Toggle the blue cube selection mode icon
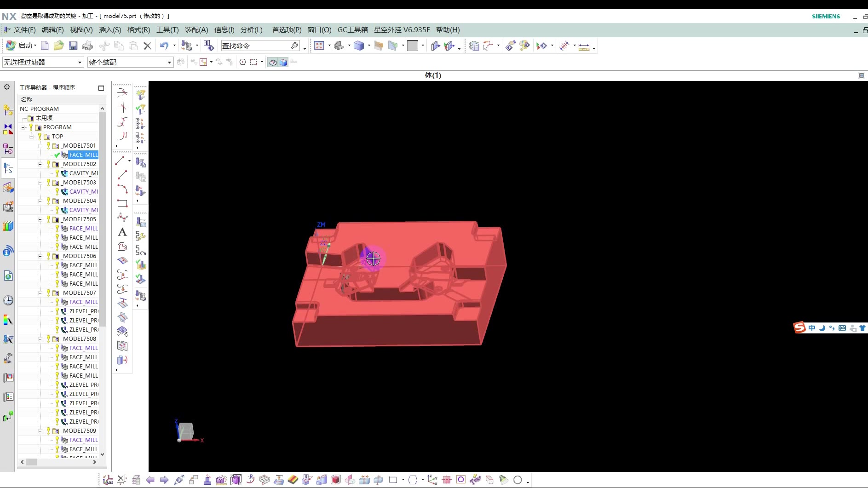The image size is (868, 488). pyautogui.click(x=283, y=62)
